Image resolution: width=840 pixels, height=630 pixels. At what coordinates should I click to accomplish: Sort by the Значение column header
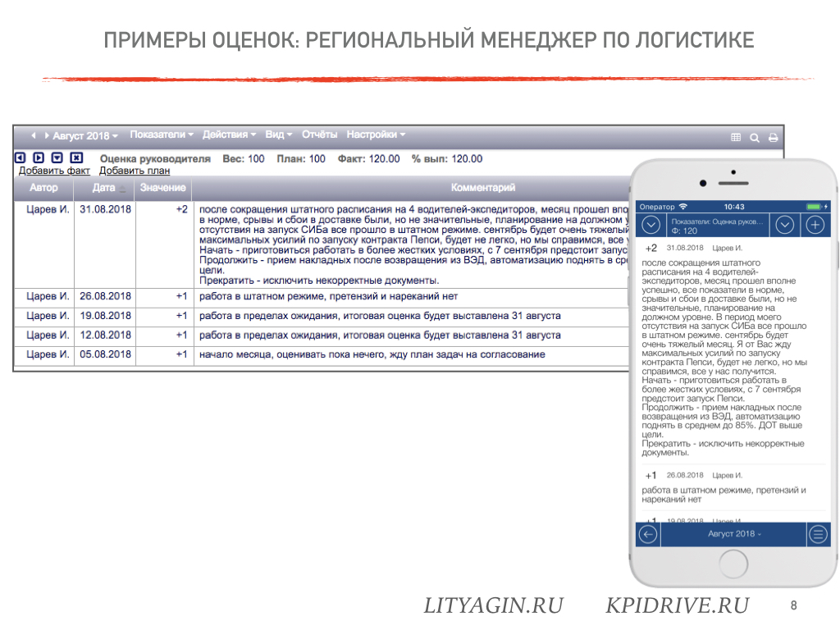[x=163, y=188]
